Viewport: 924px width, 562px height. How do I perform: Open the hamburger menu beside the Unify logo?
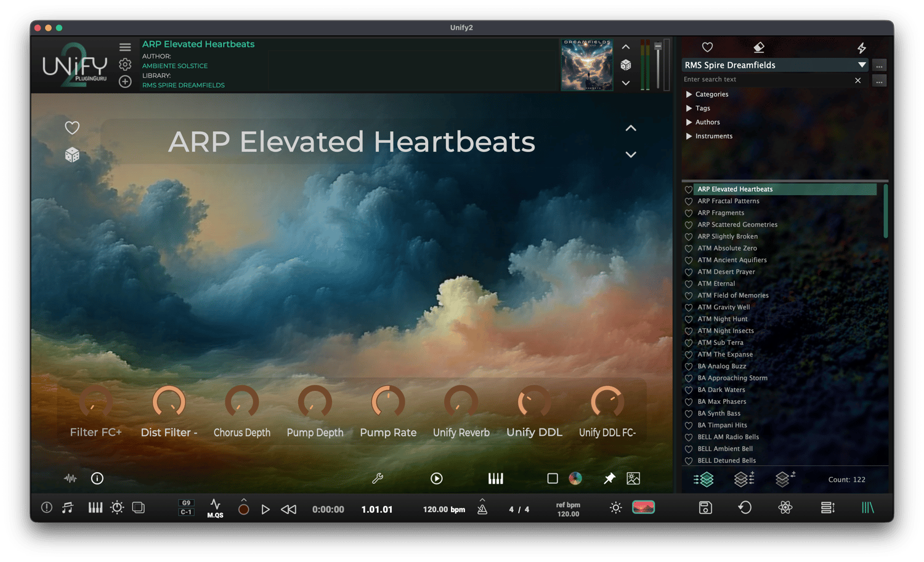coord(125,47)
